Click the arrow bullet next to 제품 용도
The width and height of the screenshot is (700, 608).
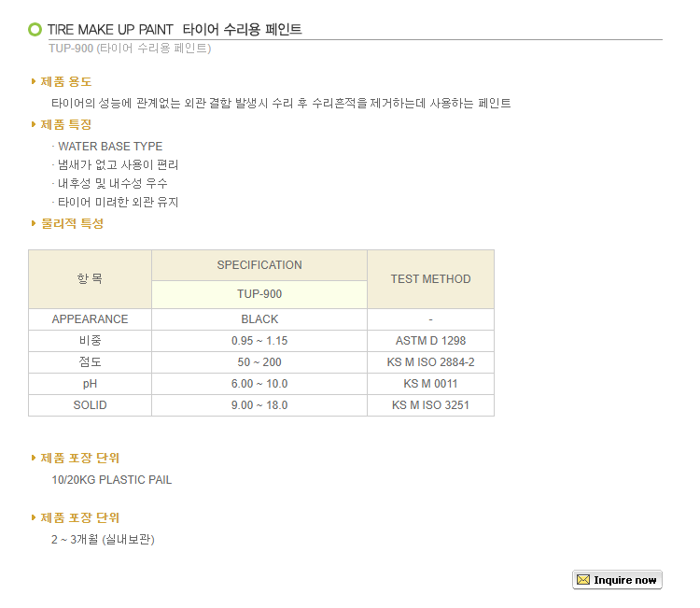(34, 82)
